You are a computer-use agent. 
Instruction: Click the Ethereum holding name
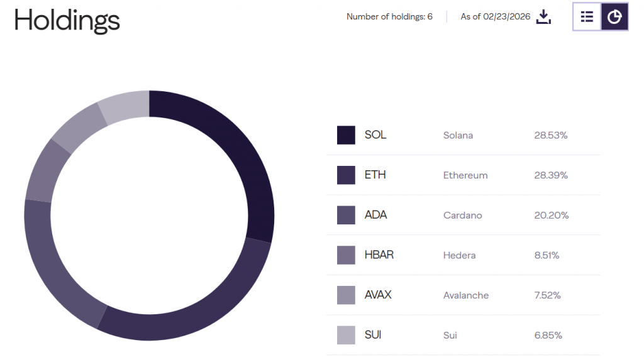(465, 175)
